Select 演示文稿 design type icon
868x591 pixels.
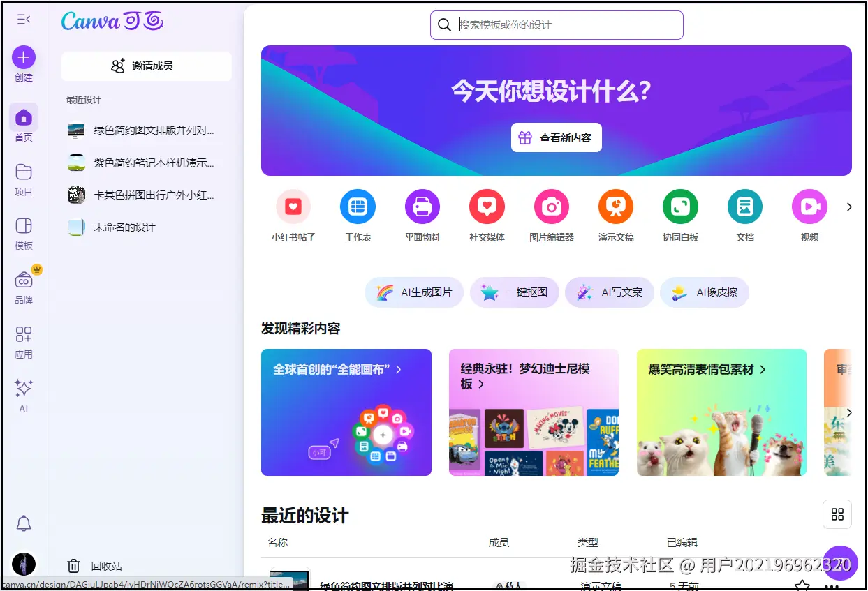tap(616, 207)
